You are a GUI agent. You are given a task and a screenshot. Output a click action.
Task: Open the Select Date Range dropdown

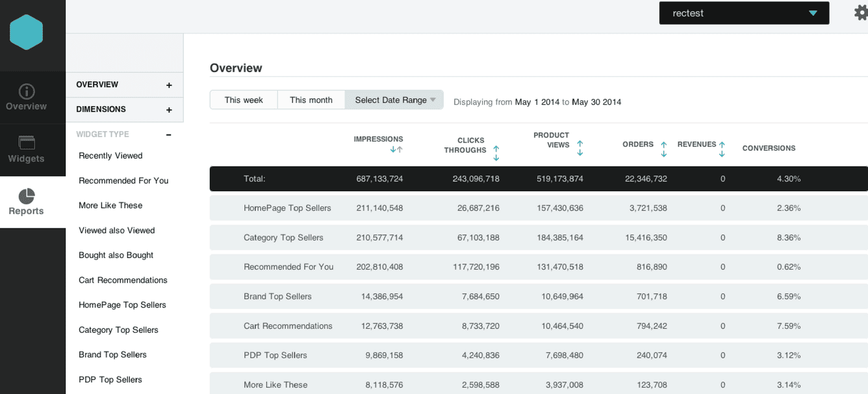coord(394,100)
